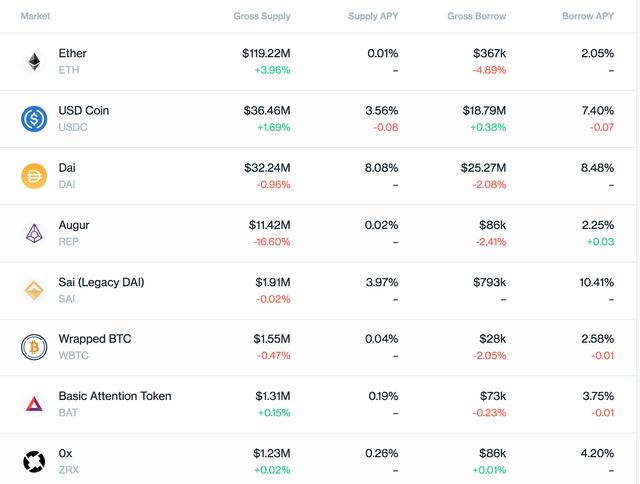Click the Ether ETH diamond icon
The image size is (640, 484).
coord(34,62)
